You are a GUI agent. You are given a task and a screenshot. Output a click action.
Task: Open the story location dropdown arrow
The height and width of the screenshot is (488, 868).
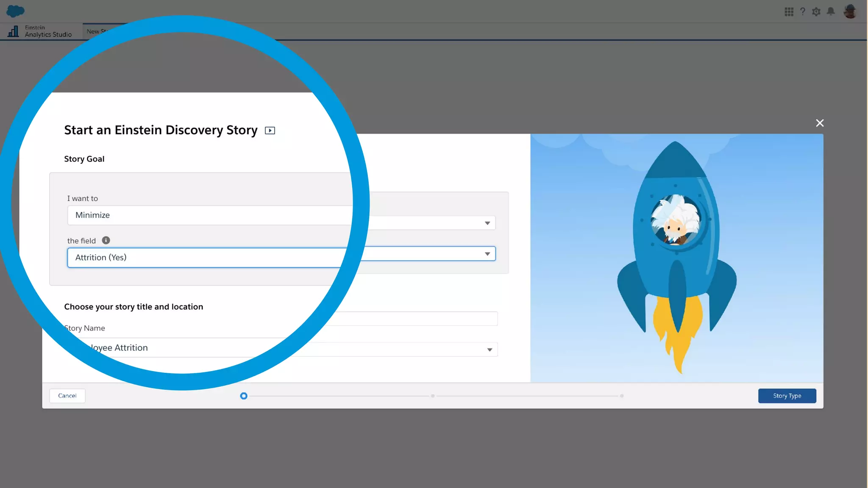coord(490,350)
